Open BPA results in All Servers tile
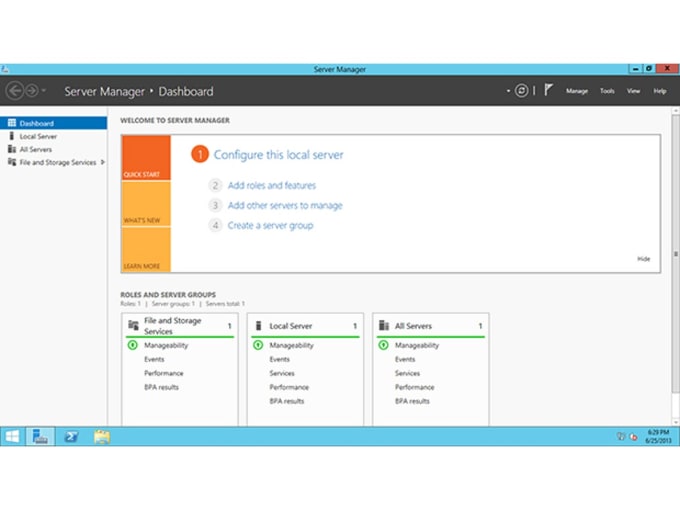The width and height of the screenshot is (680, 510). 412,401
